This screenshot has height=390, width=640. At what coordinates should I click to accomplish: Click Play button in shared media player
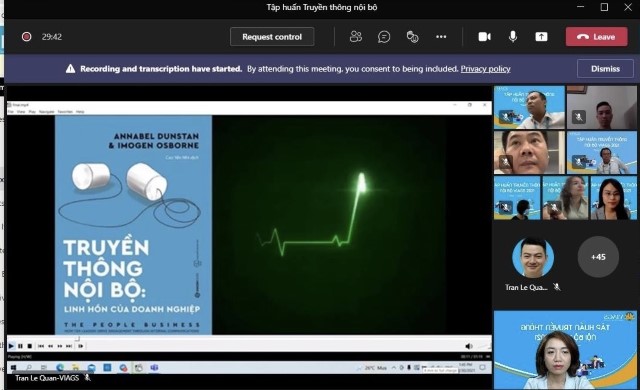click(11, 346)
